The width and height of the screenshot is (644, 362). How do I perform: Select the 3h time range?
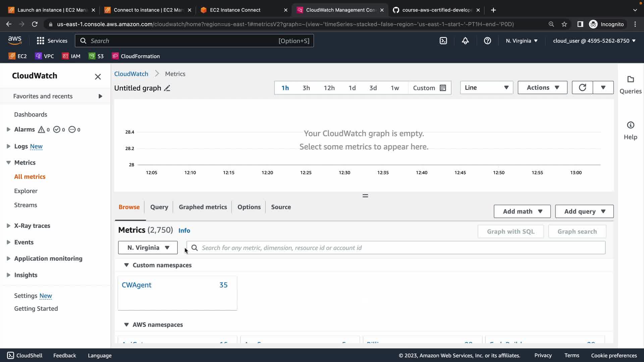coord(306,88)
